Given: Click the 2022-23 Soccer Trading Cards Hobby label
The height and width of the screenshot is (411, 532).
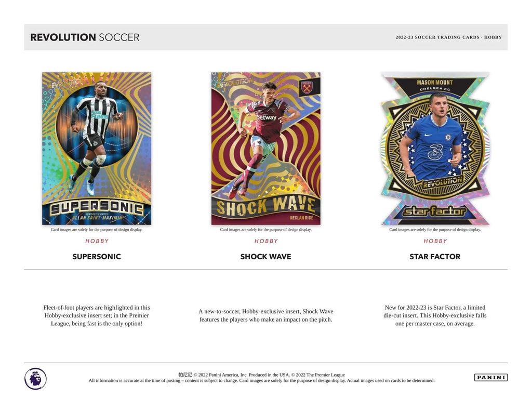Looking at the screenshot, I should tap(448, 37).
